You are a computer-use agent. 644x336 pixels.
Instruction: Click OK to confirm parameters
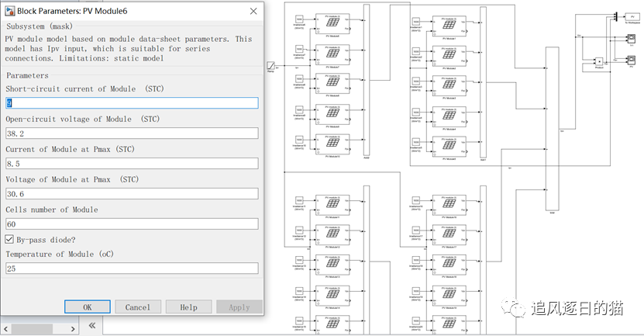tap(88, 307)
